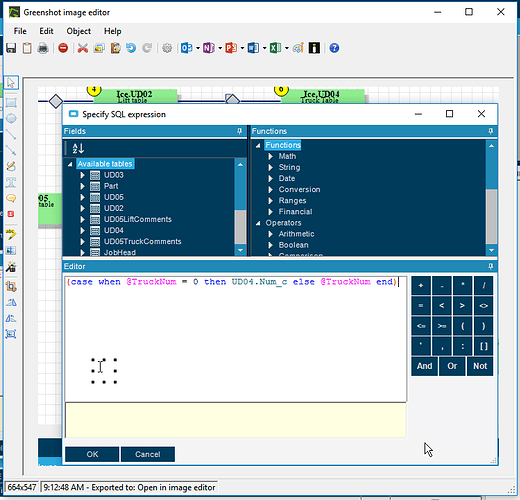The height and width of the screenshot is (500, 520).
Task: Open the Help menu
Action: click(x=113, y=31)
